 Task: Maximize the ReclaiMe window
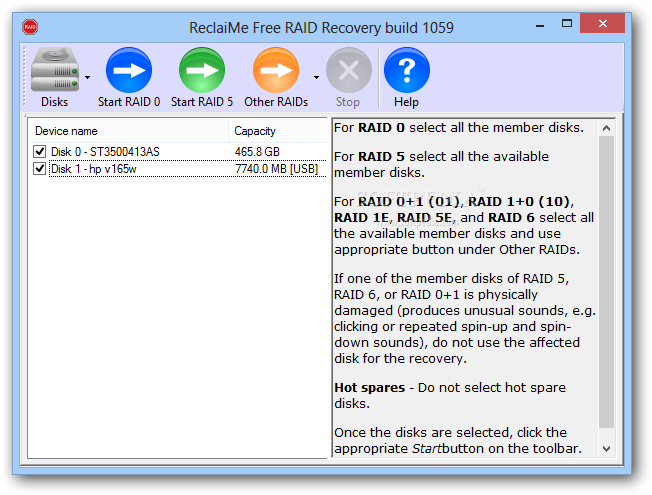pos(567,24)
